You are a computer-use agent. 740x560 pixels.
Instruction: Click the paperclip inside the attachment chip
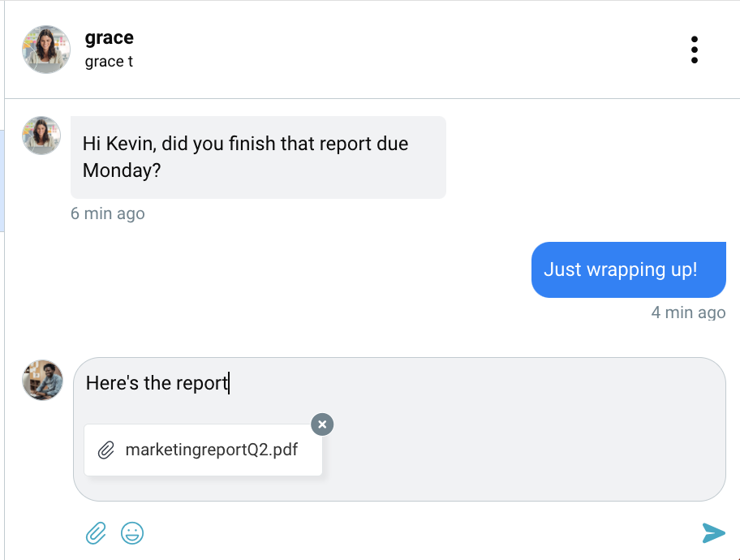click(106, 450)
